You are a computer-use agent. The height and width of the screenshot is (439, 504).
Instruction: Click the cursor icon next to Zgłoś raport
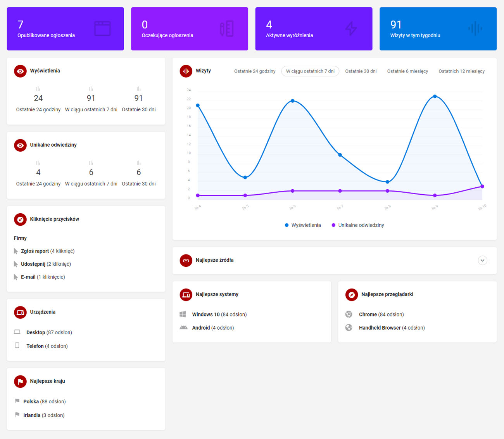click(16, 251)
